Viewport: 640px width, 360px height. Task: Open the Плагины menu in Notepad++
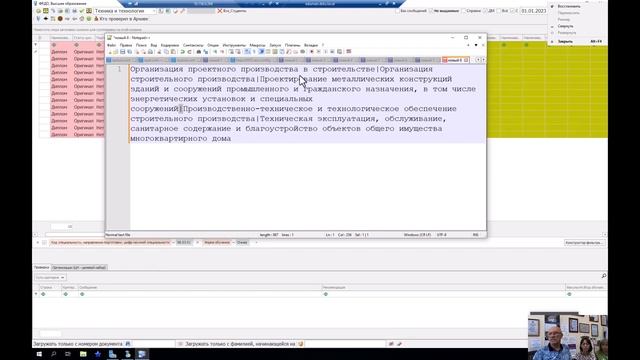click(x=293, y=45)
